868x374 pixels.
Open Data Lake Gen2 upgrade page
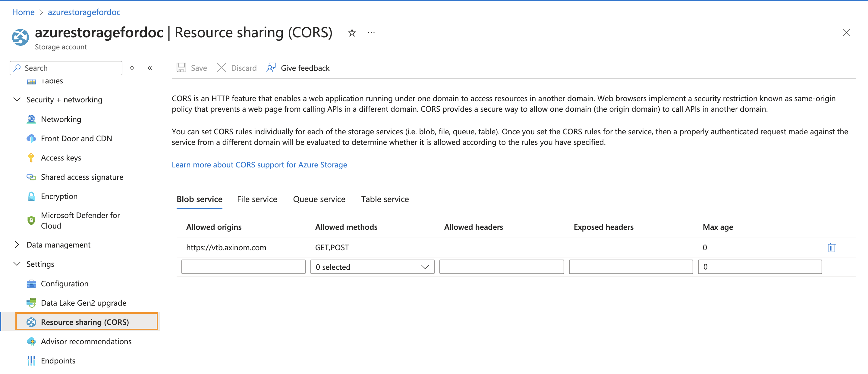[x=83, y=303]
